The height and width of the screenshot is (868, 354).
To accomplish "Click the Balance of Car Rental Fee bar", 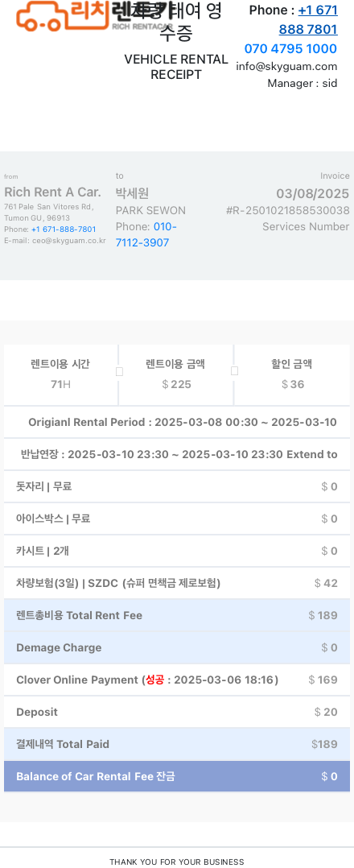I will pos(177,776).
